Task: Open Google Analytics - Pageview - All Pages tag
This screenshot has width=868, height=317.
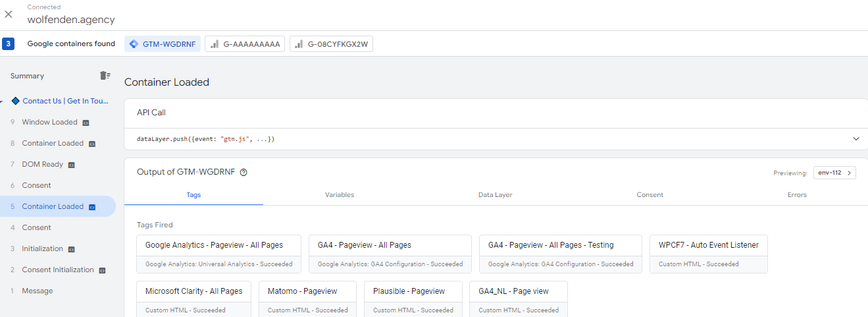Action: point(219,254)
